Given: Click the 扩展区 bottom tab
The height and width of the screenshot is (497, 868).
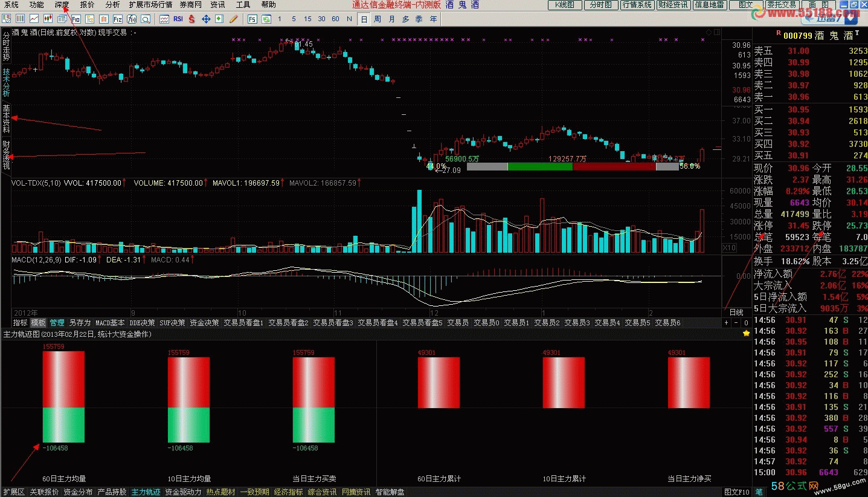Looking at the screenshot, I should click(x=14, y=492).
